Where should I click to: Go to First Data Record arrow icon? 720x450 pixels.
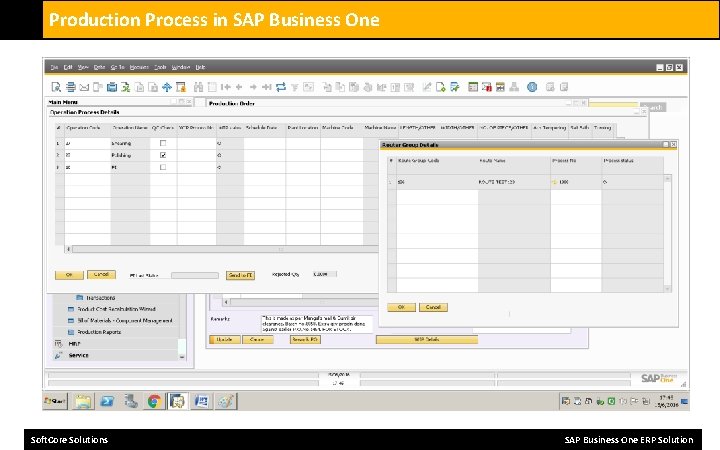pyautogui.click(x=225, y=87)
